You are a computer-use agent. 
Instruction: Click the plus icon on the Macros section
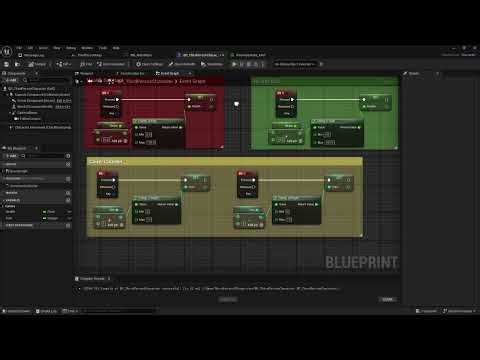68,193
